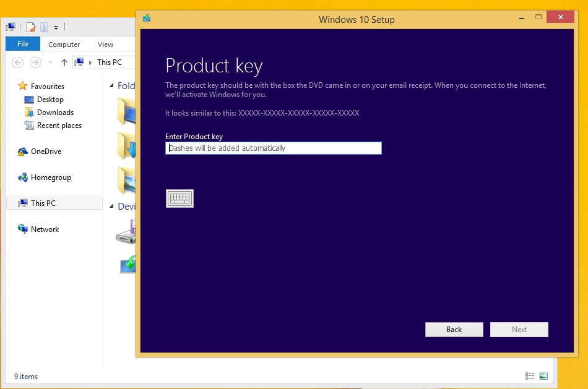Open Desktop under Favourites
This screenshot has width=588, height=389.
[50, 100]
